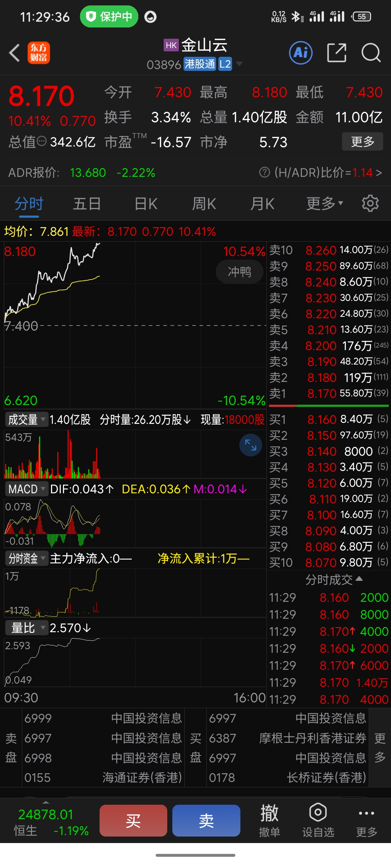Tap the 撤单 cancel order icon
This screenshot has width=391, height=868.
(x=270, y=821)
